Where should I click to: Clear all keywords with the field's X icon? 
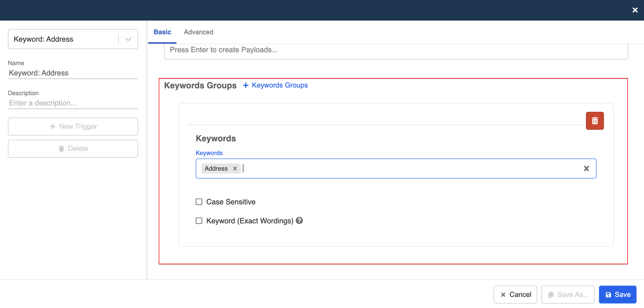(587, 169)
